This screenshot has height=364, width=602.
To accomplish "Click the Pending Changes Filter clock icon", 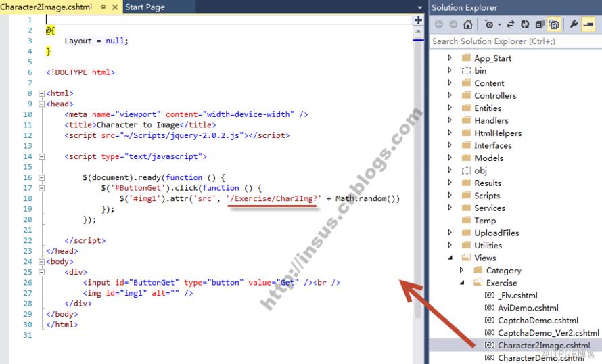I will pyautogui.click(x=489, y=24).
